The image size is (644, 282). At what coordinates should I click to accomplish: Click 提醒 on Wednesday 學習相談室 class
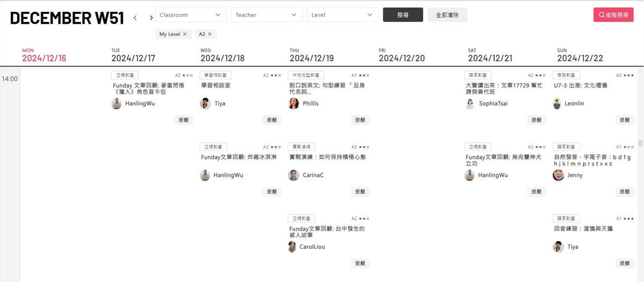pyautogui.click(x=272, y=120)
